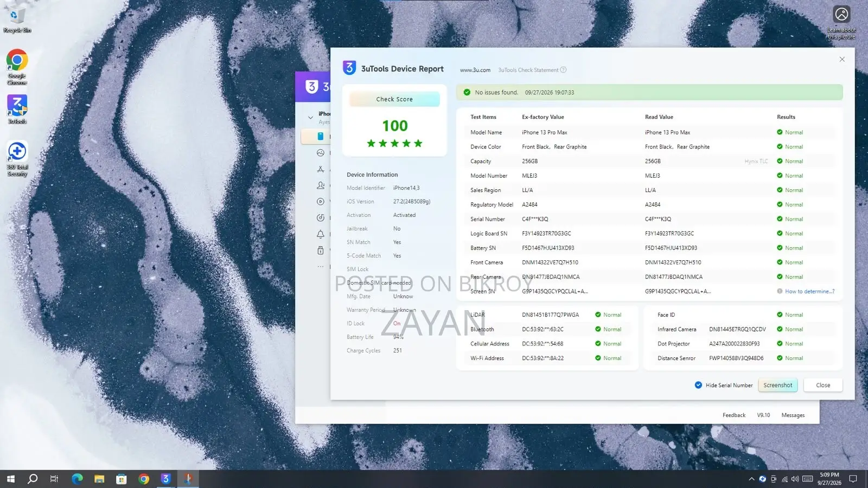Open the Windows Start menu
This screenshot has height=488, width=868.
tap(10, 479)
